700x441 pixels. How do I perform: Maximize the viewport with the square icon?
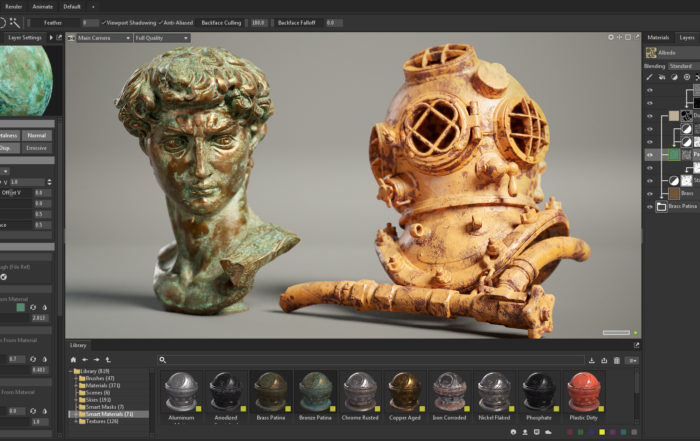[628, 37]
